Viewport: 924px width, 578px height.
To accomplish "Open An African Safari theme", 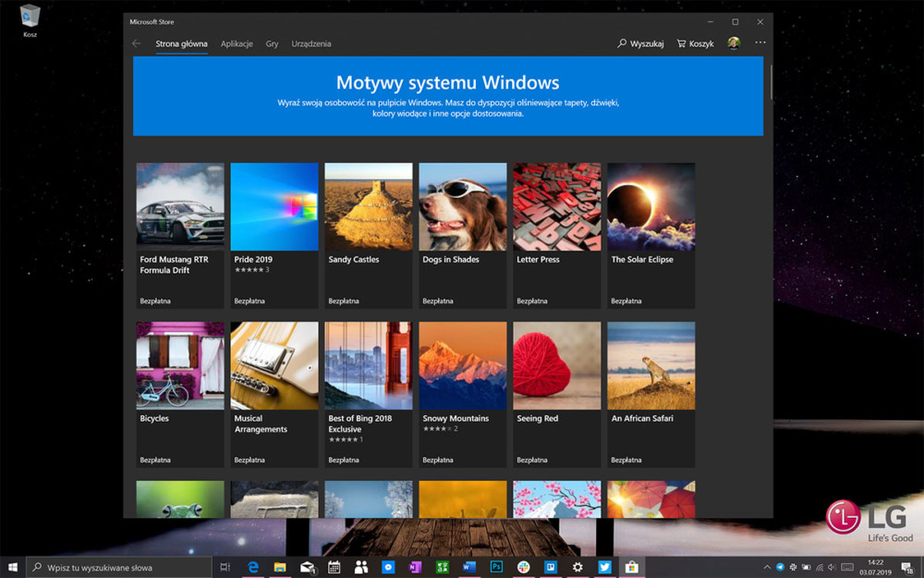I will click(x=651, y=395).
